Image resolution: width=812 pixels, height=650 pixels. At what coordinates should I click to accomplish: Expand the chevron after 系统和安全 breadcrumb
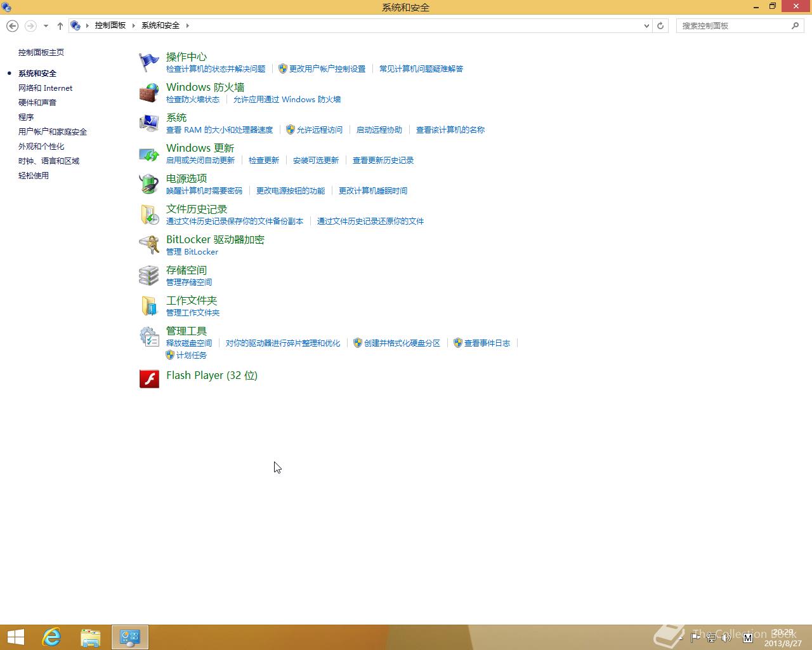click(x=188, y=25)
